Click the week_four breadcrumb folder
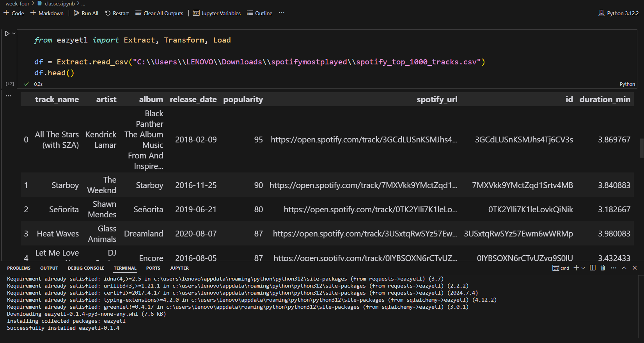The height and width of the screenshot is (343, 644). coord(17,4)
